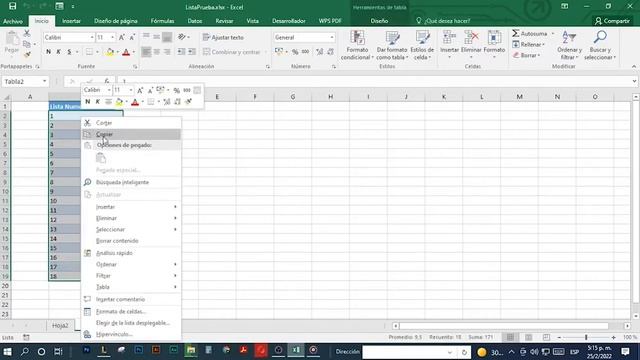The height and width of the screenshot is (360, 640).
Task: Open ribbon font size 11 dropdown
Action: 113,38
